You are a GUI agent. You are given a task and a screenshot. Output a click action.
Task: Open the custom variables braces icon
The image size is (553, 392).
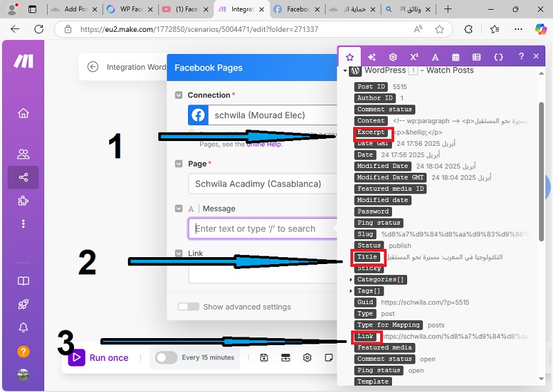tap(498, 57)
